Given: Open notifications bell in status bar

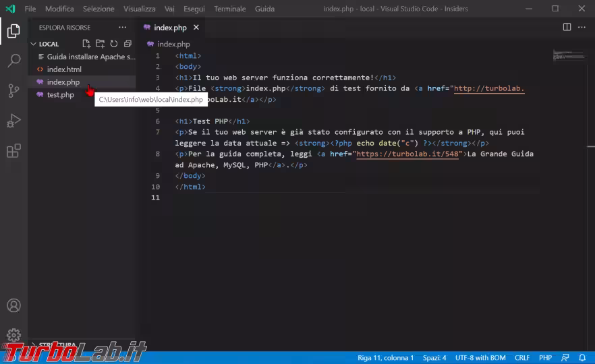Looking at the screenshot, I should [x=582, y=357].
